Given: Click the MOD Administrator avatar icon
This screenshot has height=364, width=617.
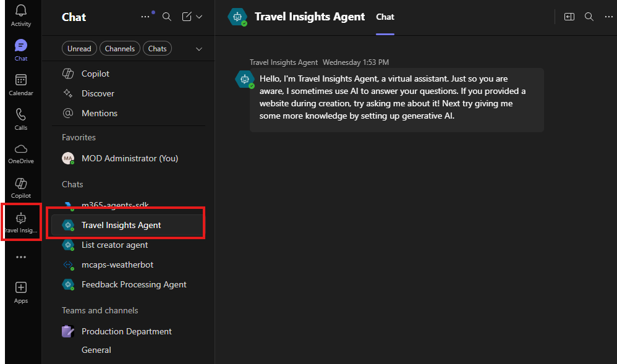Looking at the screenshot, I should pyautogui.click(x=68, y=158).
